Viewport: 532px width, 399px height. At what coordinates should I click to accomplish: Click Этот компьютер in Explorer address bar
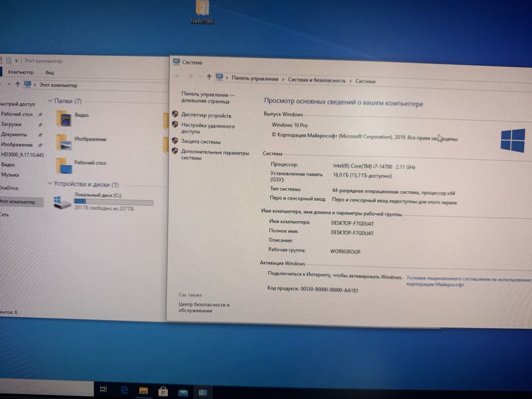tap(58, 85)
